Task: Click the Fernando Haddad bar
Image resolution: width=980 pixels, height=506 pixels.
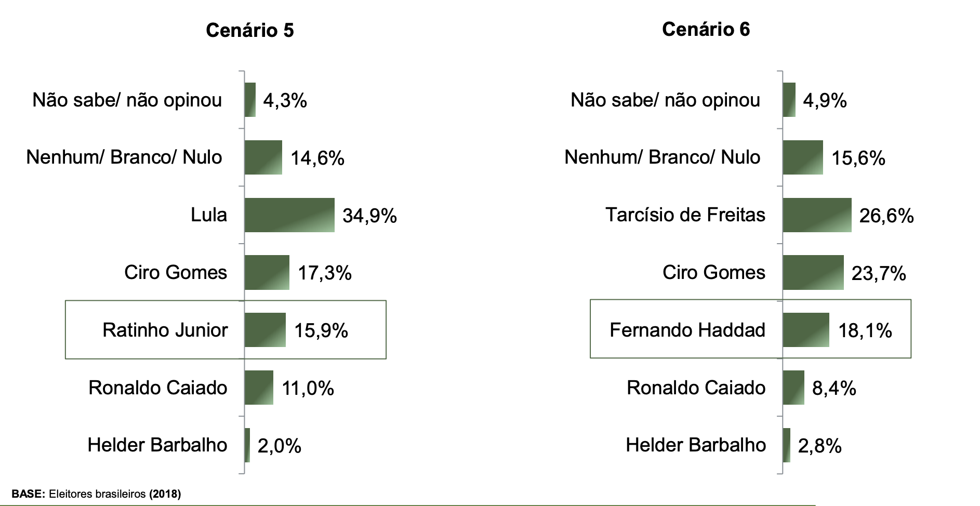Action: click(x=806, y=330)
